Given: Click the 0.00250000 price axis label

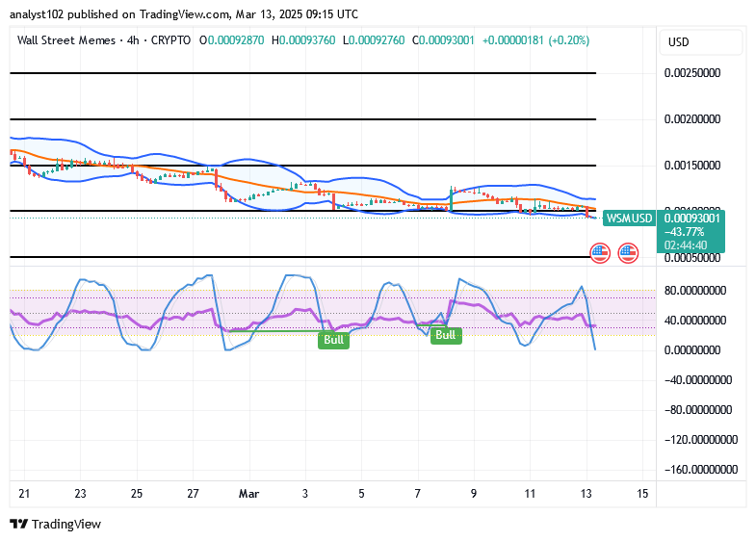Looking at the screenshot, I should [x=692, y=73].
